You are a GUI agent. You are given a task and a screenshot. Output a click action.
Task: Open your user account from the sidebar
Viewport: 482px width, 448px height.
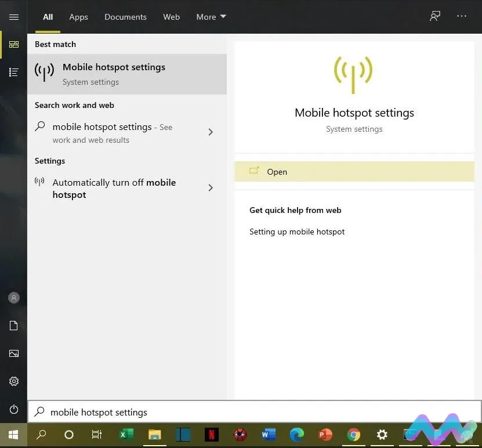(13, 298)
